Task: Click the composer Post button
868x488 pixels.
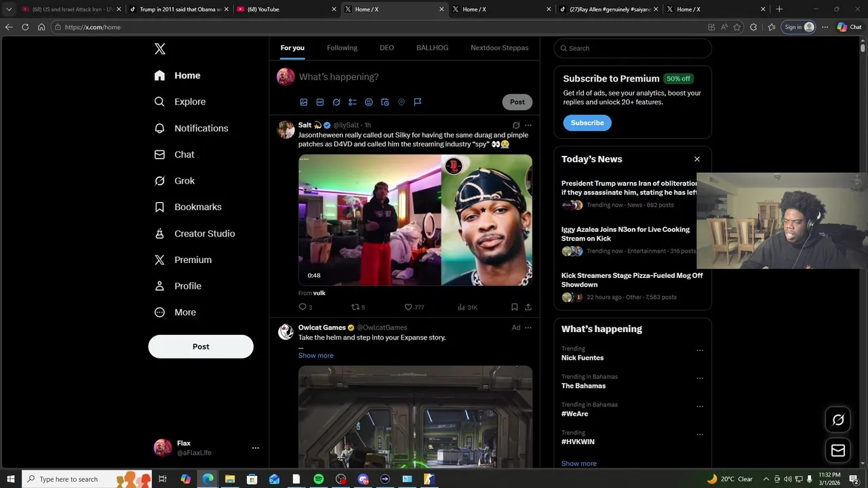Action: [x=517, y=102]
